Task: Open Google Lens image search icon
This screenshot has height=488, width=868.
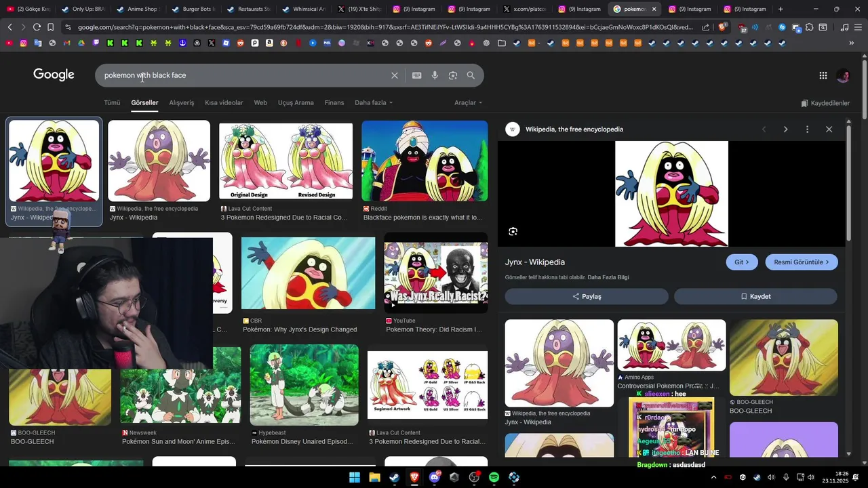Action: coord(453,75)
